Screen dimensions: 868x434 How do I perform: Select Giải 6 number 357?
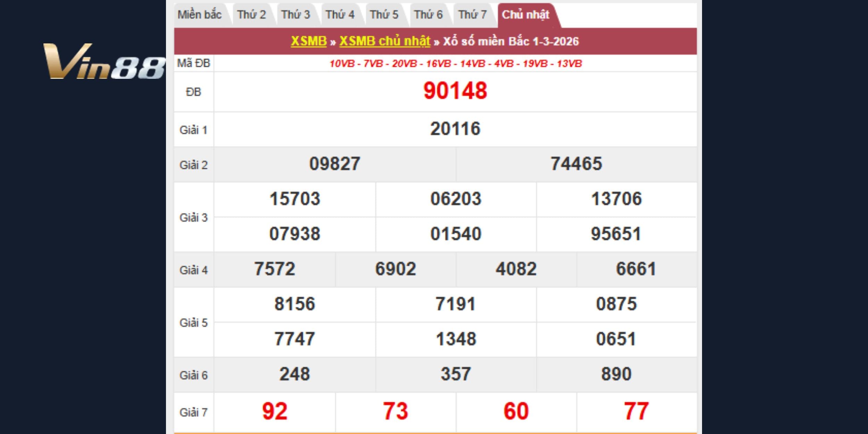456,374
